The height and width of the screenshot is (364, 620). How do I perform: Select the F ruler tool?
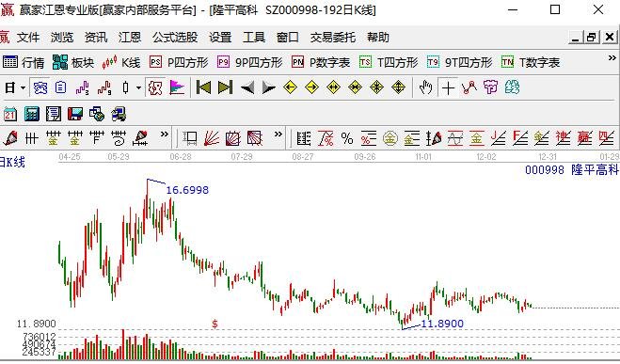coord(97,138)
